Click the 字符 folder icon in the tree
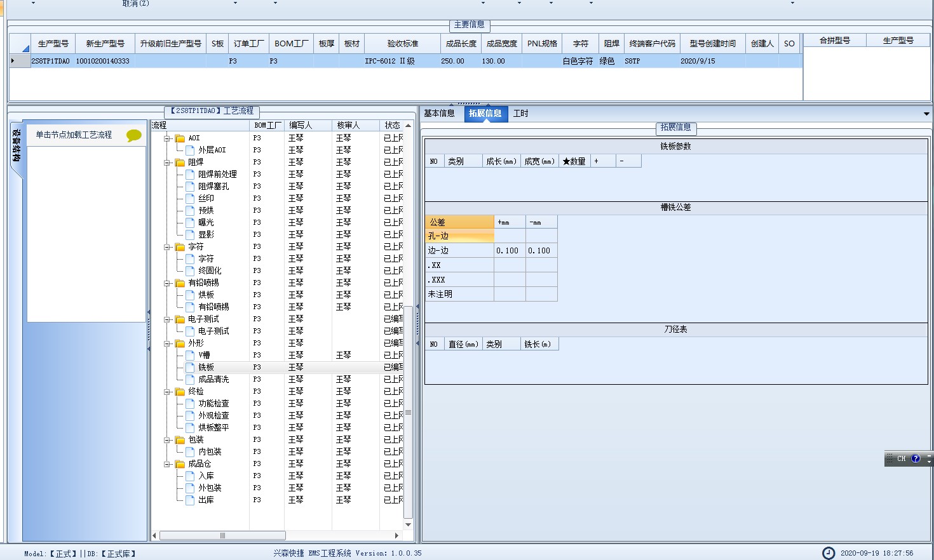 180,246
